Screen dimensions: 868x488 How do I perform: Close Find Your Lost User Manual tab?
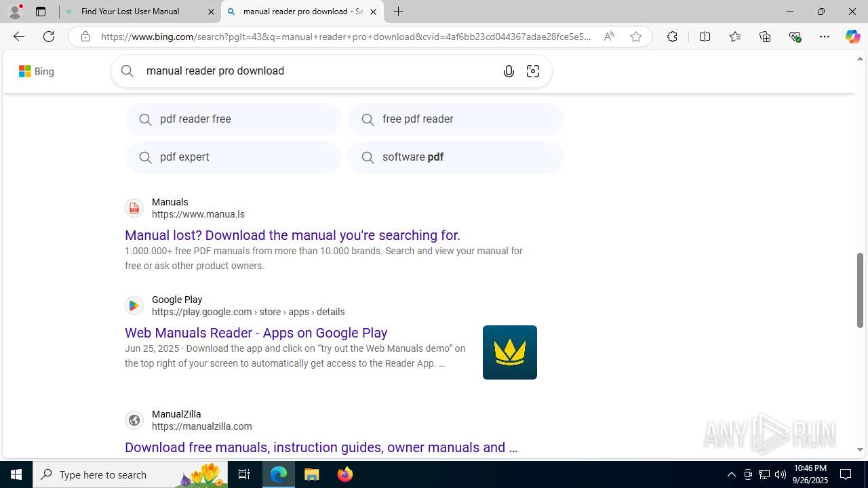click(211, 12)
